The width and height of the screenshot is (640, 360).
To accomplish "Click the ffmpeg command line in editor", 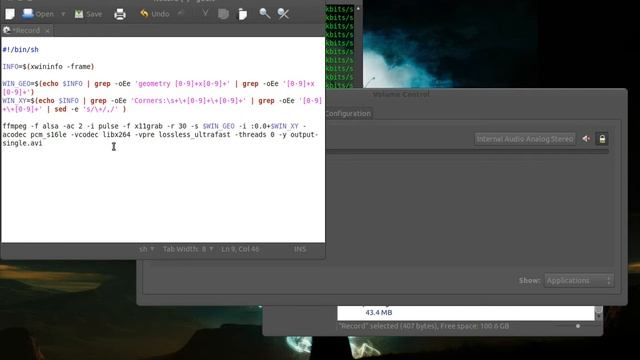I will pyautogui.click(x=160, y=135).
